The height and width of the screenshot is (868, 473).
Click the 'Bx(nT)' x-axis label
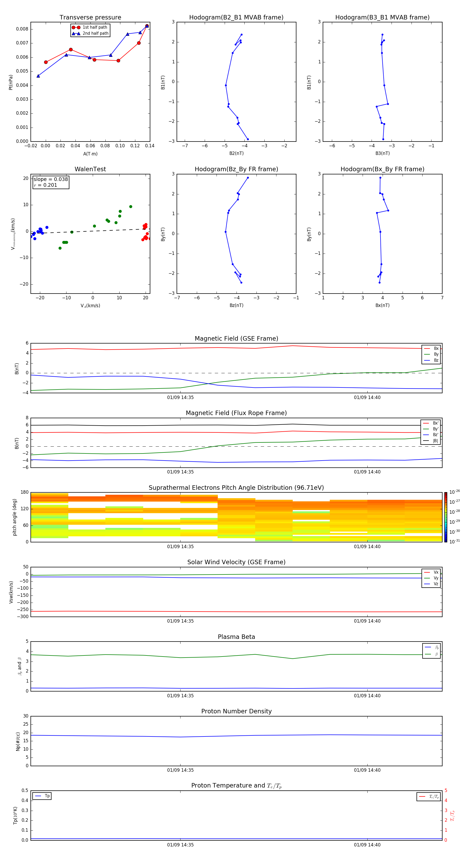382,305
